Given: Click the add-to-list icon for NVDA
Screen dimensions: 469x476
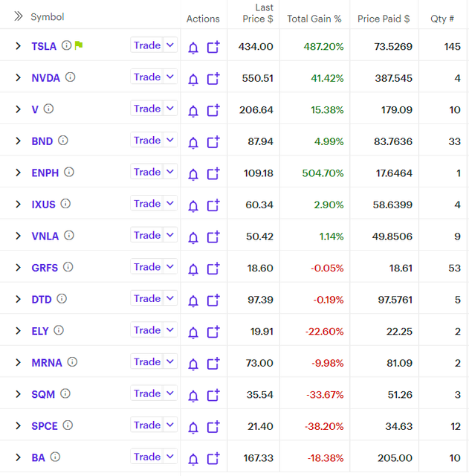Looking at the screenshot, I should point(213,79).
